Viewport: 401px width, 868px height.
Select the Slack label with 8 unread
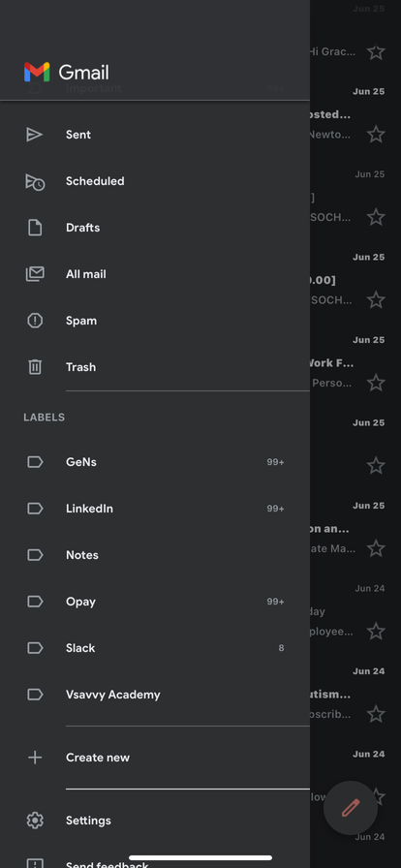click(x=155, y=648)
